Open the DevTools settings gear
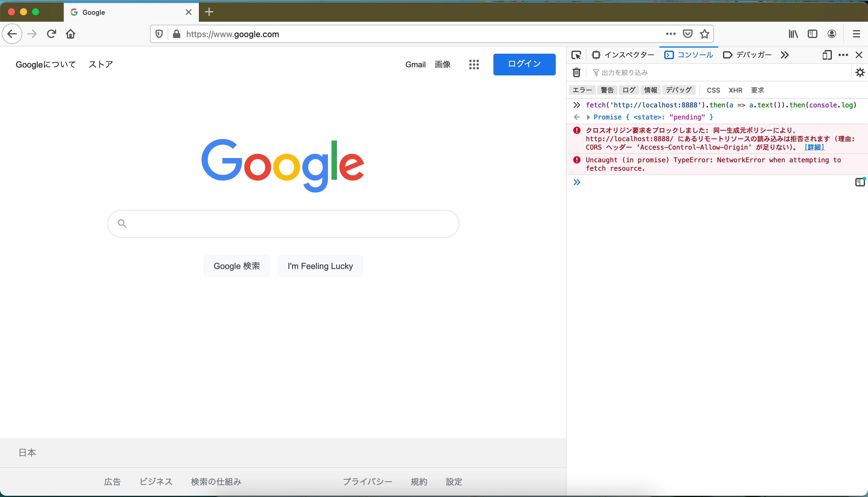The image size is (868, 497). [x=860, y=72]
